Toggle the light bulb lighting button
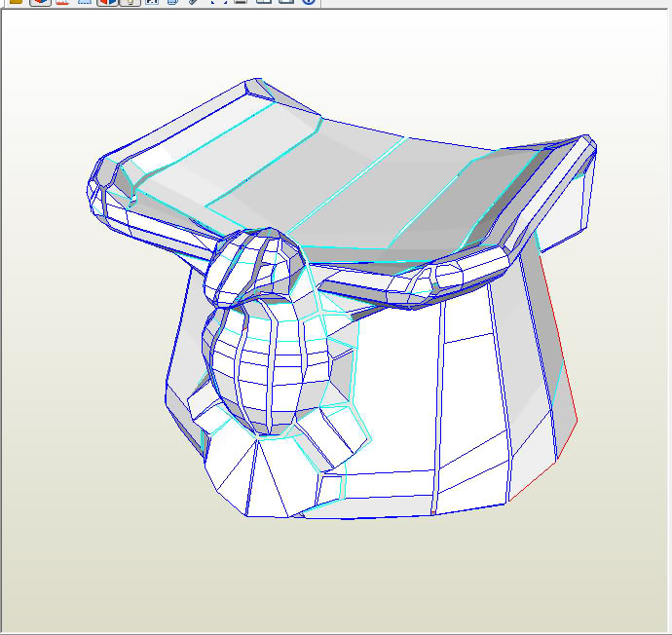The image size is (672, 635). click(x=131, y=2)
